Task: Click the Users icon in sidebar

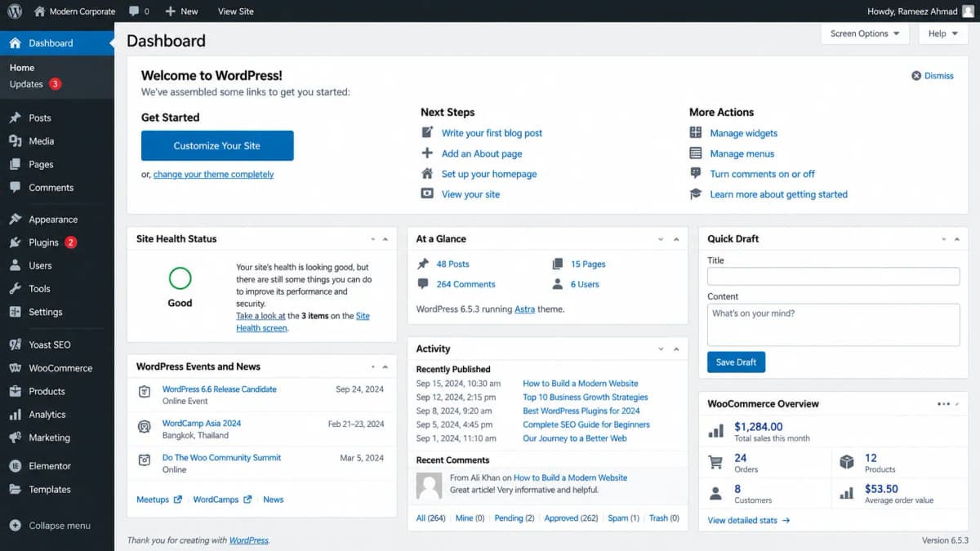Action: 15,265
